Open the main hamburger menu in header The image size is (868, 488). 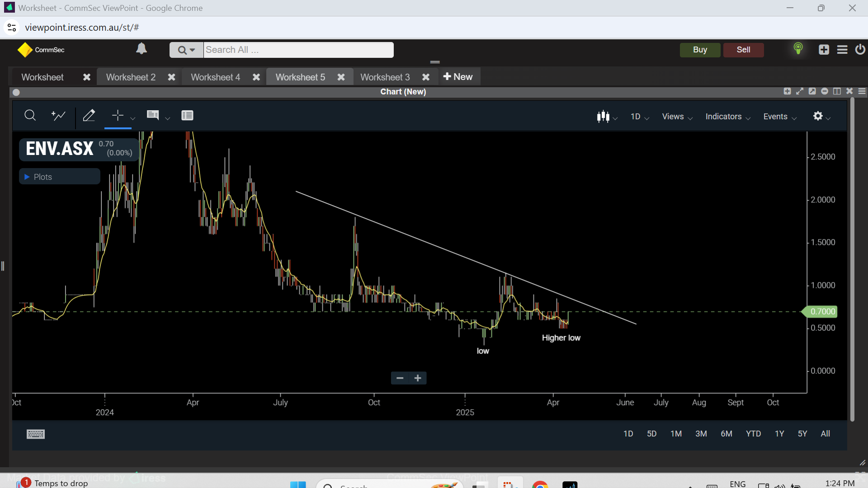(x=842, y=50)
